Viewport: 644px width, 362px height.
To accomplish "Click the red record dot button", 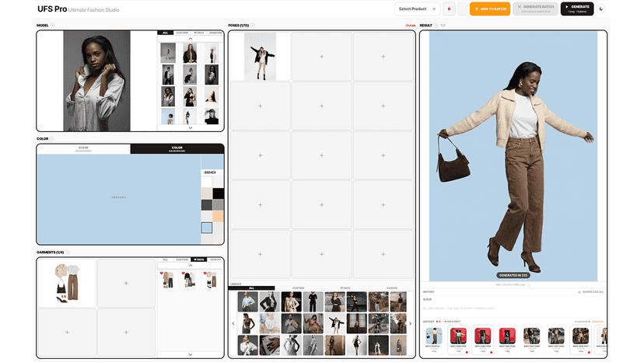I will click(449, 9).
